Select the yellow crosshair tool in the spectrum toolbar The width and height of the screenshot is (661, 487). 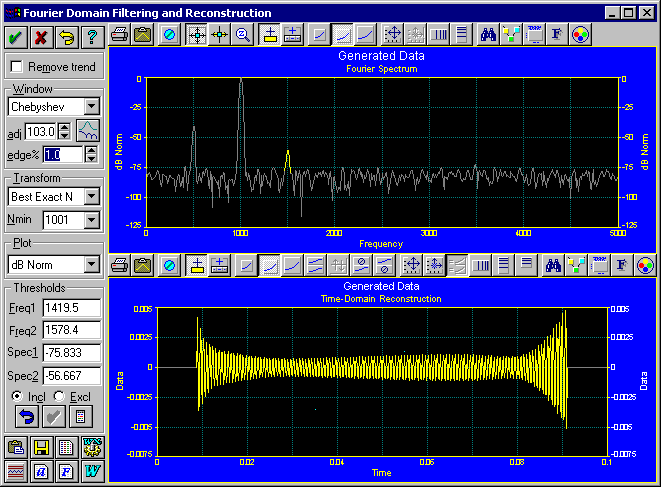coord(220,35)
